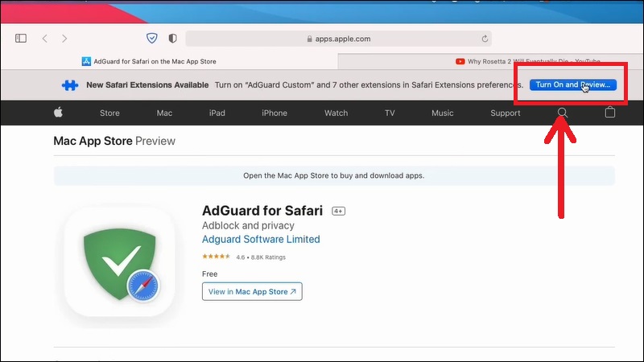Click the Apple logo in navigation
This screenshot has height=362, width=644.
(x=59, y=113)
